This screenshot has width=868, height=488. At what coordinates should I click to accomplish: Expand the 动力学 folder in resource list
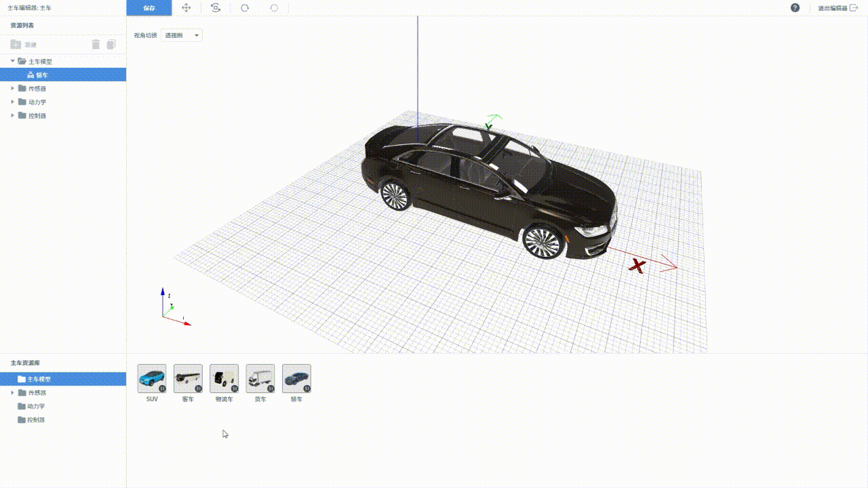pyautogui.click(x=12, y=102)
